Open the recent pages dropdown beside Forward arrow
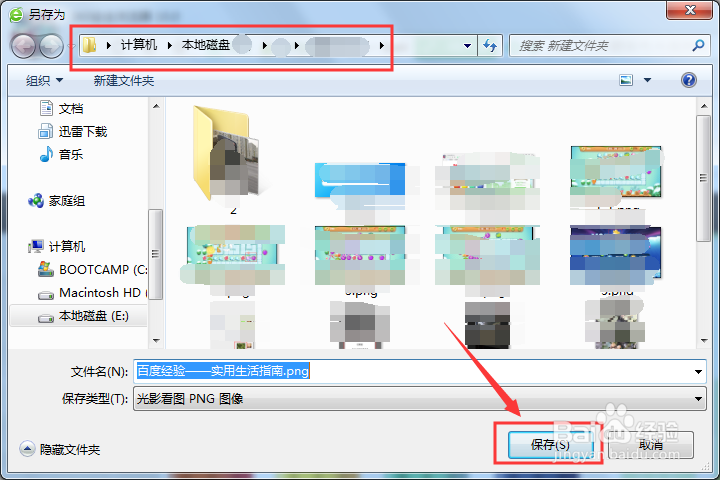The image size is (720, 480). (x=71, y=46)
